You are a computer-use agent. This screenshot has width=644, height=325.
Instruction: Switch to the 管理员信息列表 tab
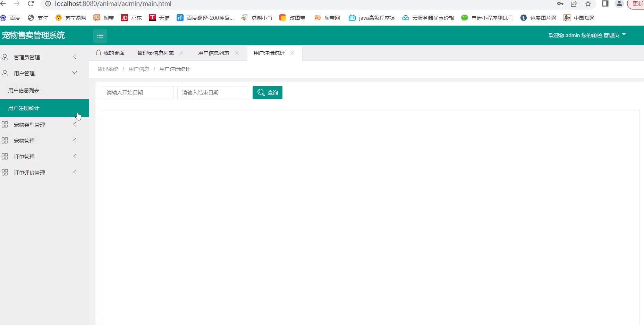pos(155,53)
